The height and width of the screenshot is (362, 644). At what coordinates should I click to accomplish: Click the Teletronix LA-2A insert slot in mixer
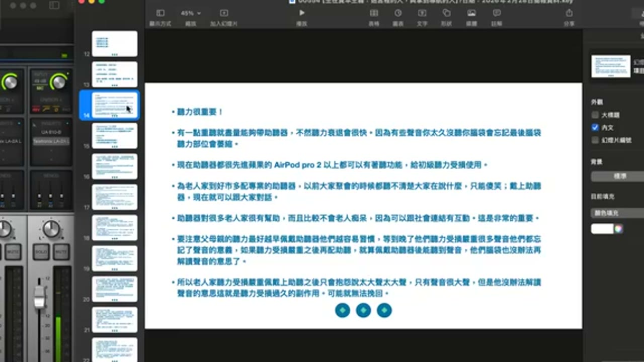tap(51, 142)
